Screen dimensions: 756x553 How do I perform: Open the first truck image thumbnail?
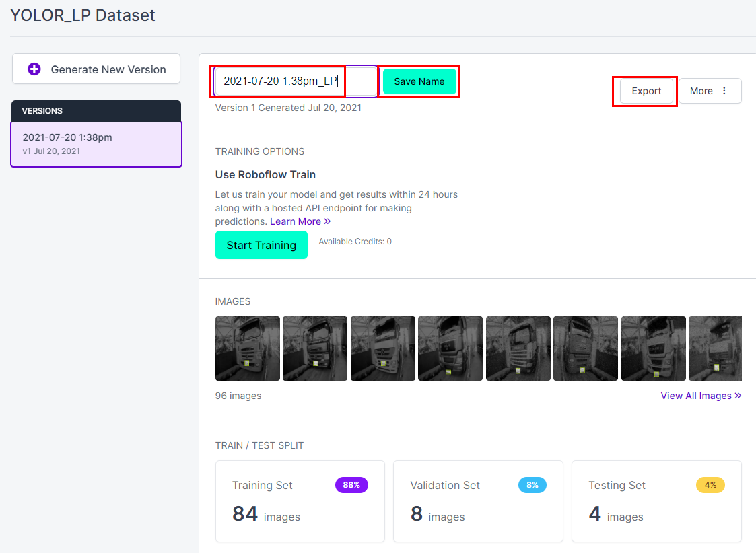(x=247, y=348)
